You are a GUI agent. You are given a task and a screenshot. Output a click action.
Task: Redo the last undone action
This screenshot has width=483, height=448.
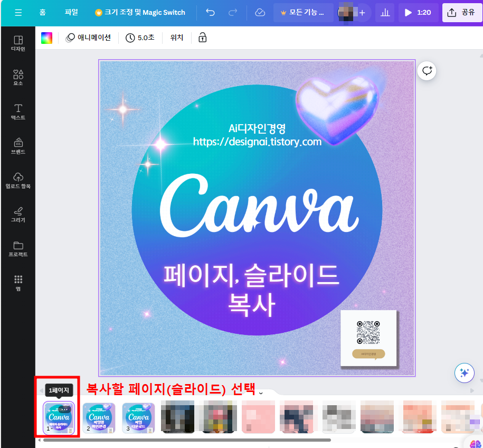pyautogui.click(x=233, y=13)
